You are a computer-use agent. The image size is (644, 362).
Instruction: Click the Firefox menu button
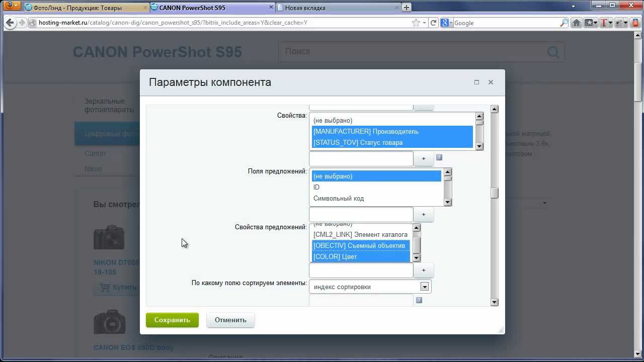12,7
